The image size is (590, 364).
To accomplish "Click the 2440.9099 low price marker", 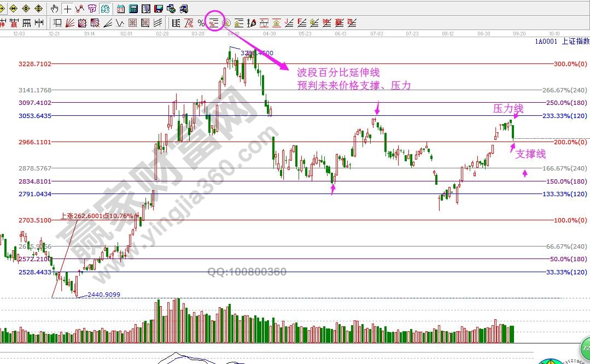I will click(x=104, y=295).
